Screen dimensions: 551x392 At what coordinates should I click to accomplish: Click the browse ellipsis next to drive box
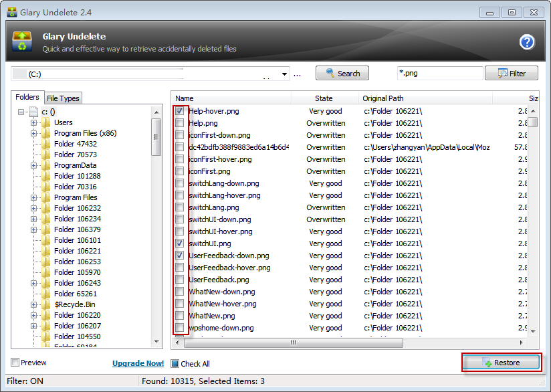point(298,74)
